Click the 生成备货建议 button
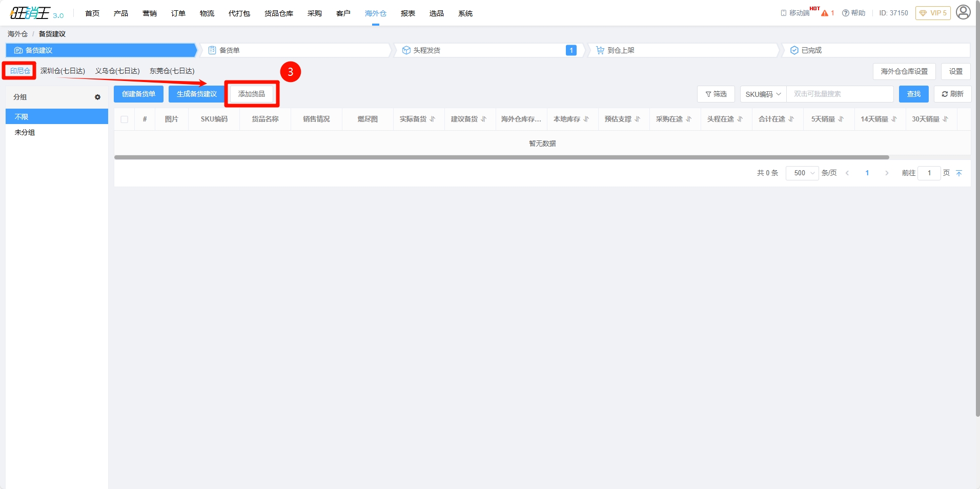Screen dimensions: 980x489 (x=196, y=94)
